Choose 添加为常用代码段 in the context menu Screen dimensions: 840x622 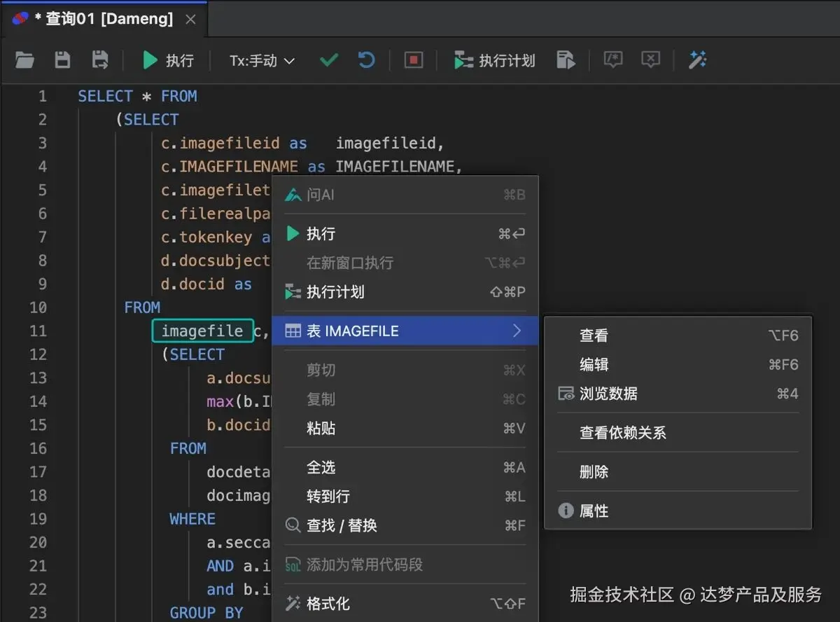[405, 565]
